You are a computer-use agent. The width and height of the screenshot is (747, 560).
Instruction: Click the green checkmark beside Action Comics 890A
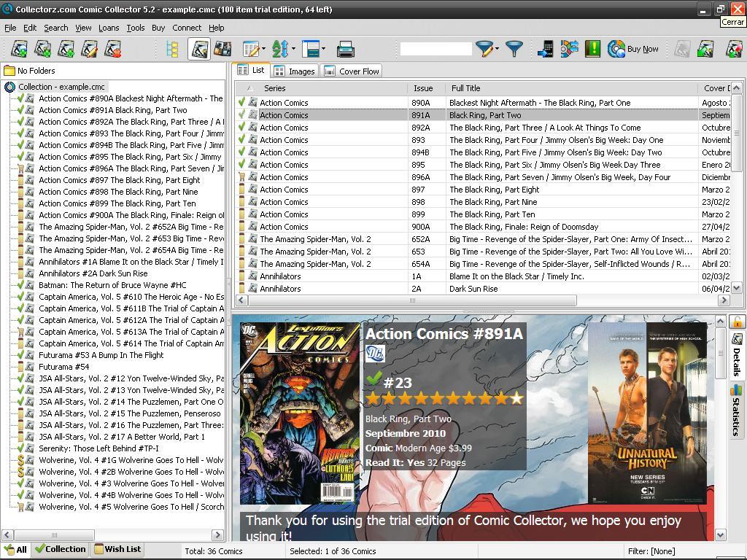point(242,102)
